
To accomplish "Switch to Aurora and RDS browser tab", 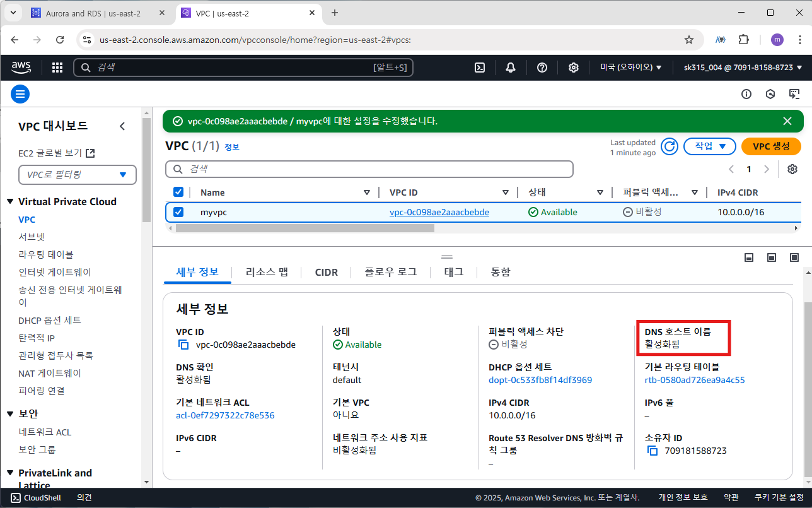I will click(93, 13).
